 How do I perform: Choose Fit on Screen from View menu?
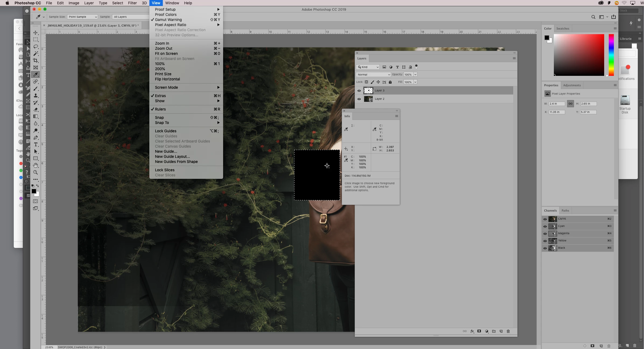click(166, 54)
